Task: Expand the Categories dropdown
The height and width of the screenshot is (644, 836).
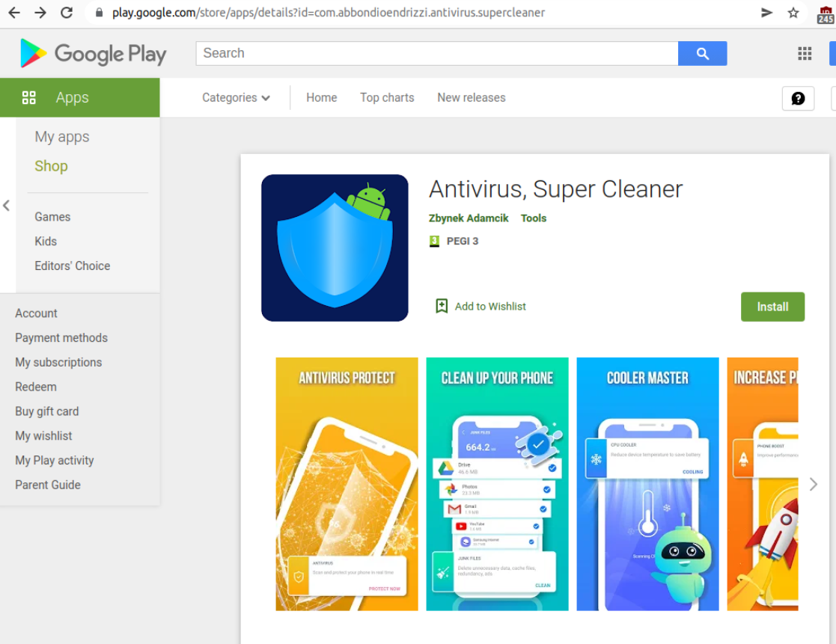Action: [x=236, y=97]
